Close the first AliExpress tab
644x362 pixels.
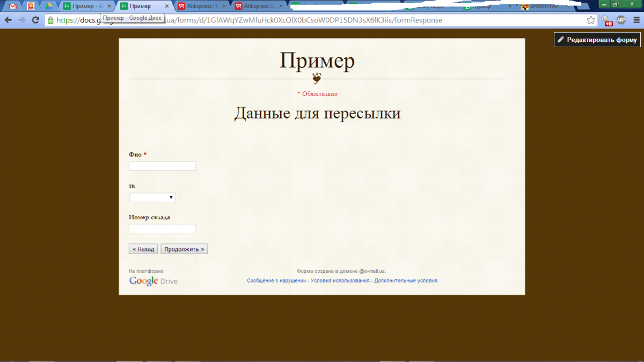[224, 6]
